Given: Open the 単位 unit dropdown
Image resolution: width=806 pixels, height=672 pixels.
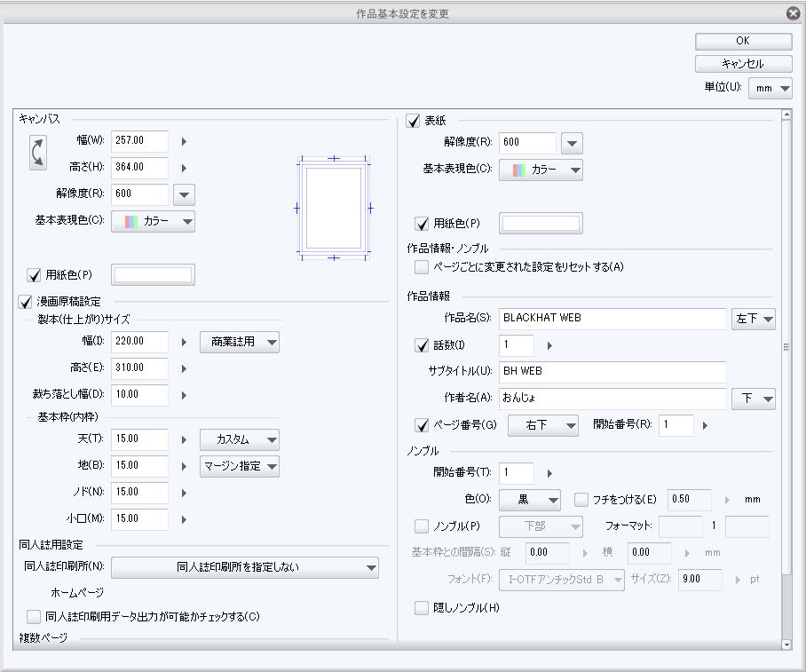Looking at the screenshot, I should [x=770, y=88].
